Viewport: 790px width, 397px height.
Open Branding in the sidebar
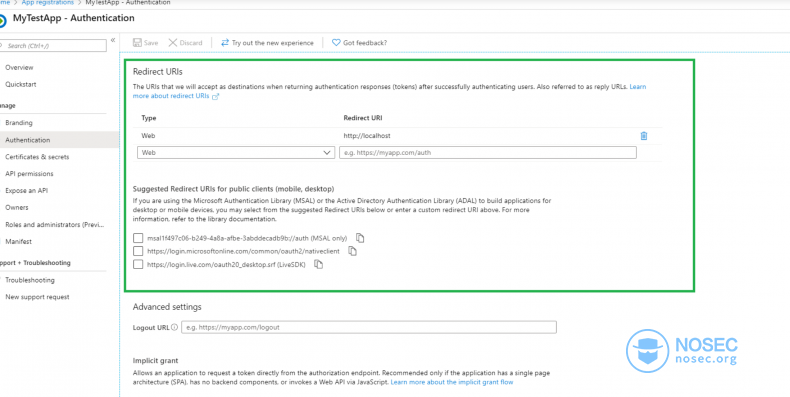coord(19,122)
